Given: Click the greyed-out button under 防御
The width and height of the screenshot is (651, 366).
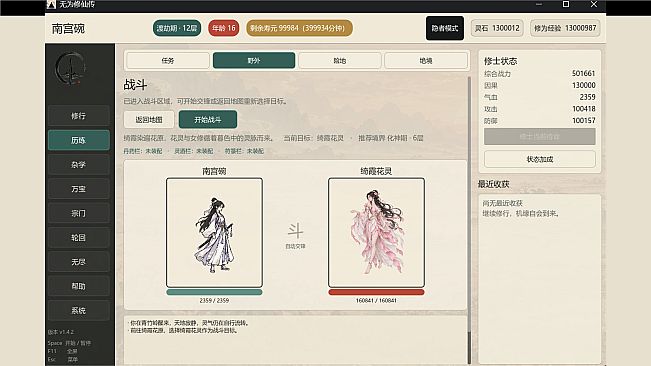Looking at the screenshot, I should [540, 137].
